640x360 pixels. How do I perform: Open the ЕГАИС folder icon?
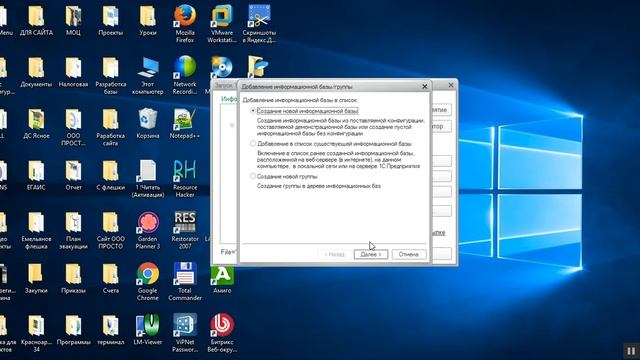coord(36,171)
